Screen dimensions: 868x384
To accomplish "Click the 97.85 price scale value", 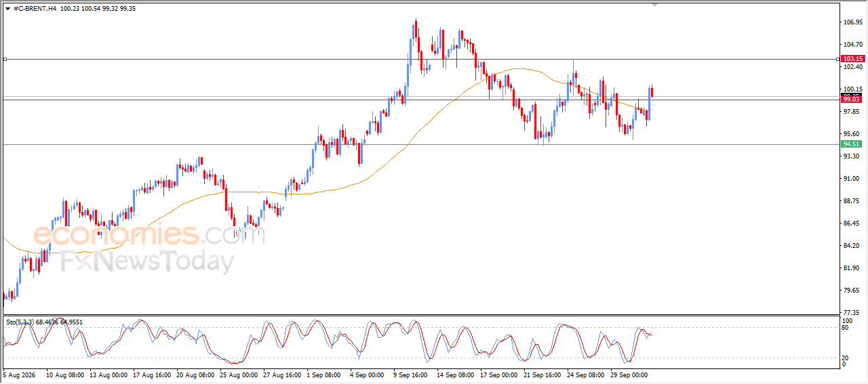I will coord(852,112).
